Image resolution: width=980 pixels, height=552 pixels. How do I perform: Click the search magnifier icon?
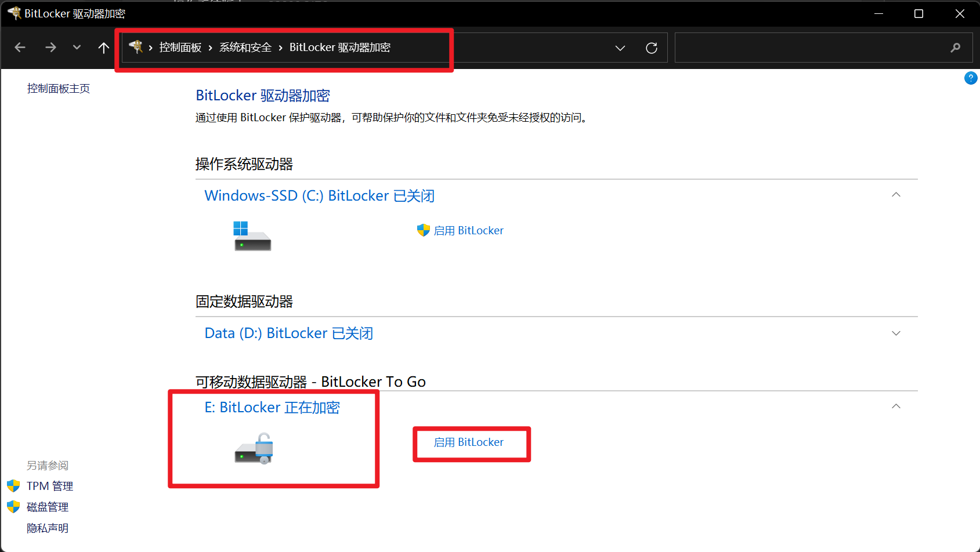[956, 48]
